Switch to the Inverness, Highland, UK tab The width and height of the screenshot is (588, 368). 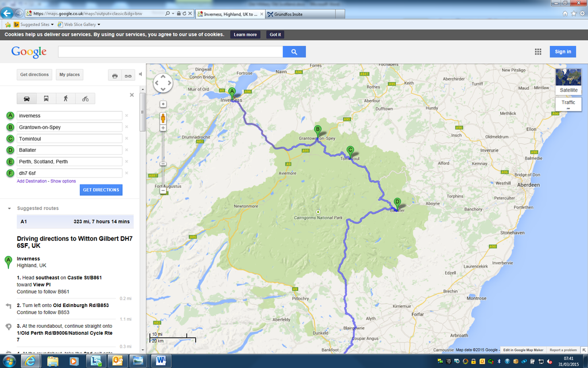coord(230,14)
